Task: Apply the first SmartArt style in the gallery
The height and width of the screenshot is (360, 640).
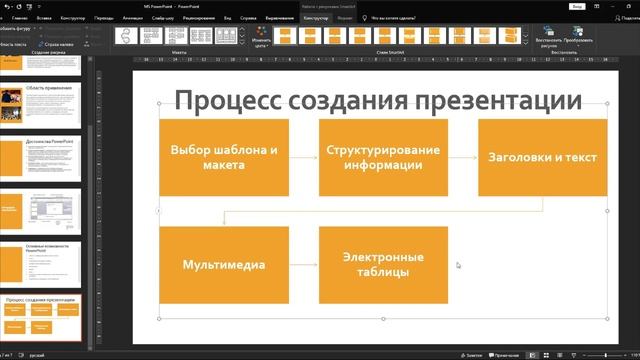Action: [285, 36]
